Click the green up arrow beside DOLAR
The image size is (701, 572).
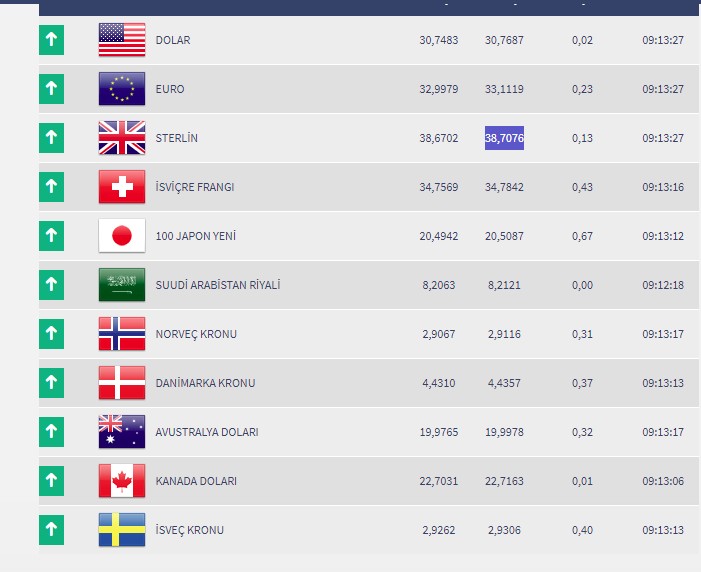tap(51, 40)
